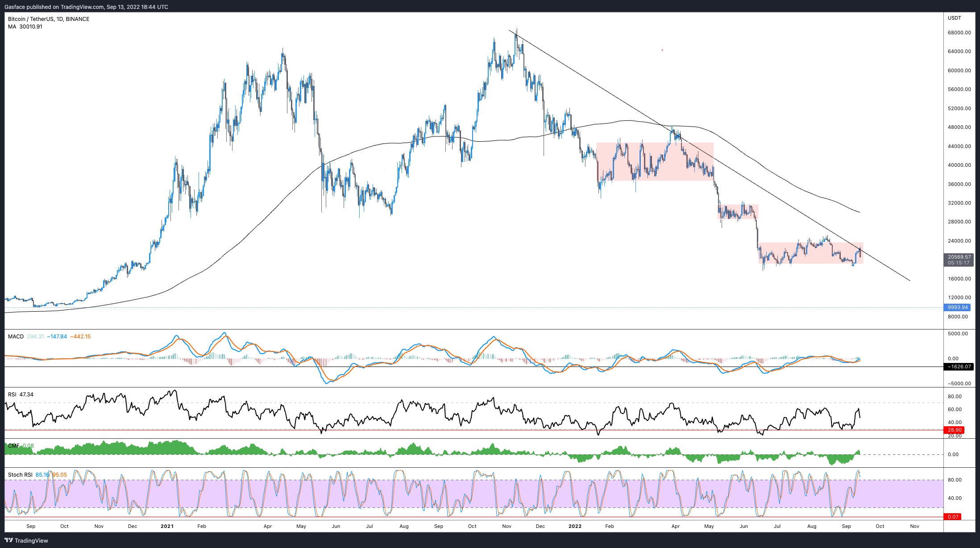Select the MA 30010.91 indicator legend
Viewport: 980px width, 548px height.
25,27
